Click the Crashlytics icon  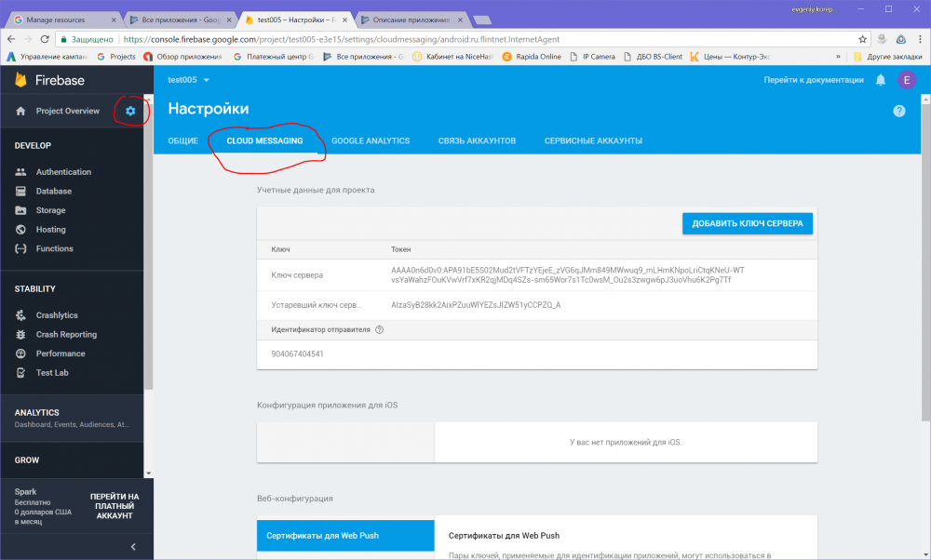(20, 315)
